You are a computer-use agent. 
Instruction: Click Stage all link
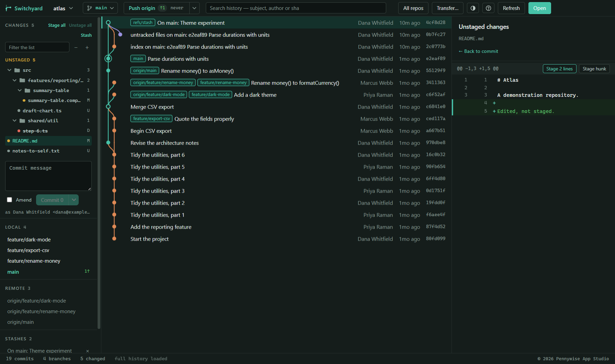[57, 25]
